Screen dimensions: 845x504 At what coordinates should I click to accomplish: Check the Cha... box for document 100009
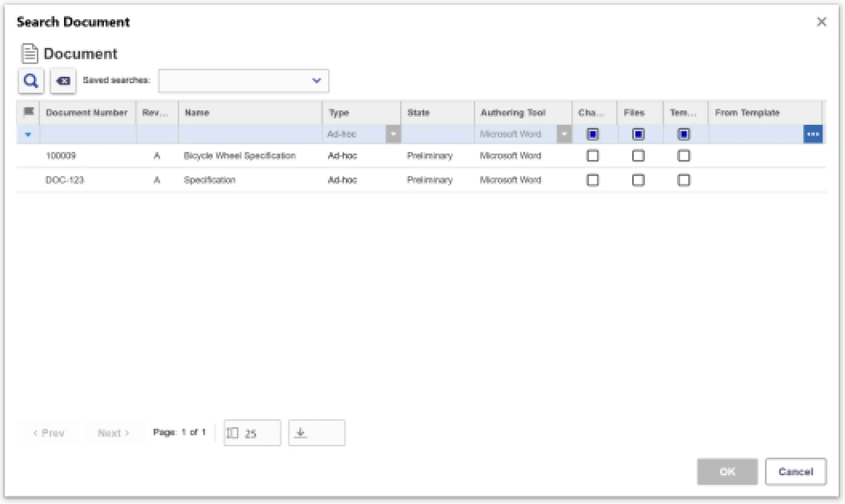point(593,155)
